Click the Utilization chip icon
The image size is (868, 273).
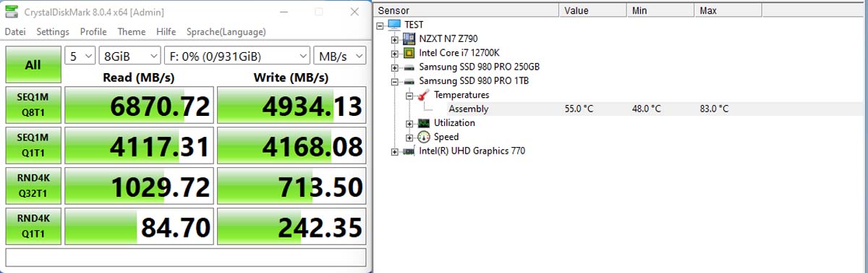(423, 123)
